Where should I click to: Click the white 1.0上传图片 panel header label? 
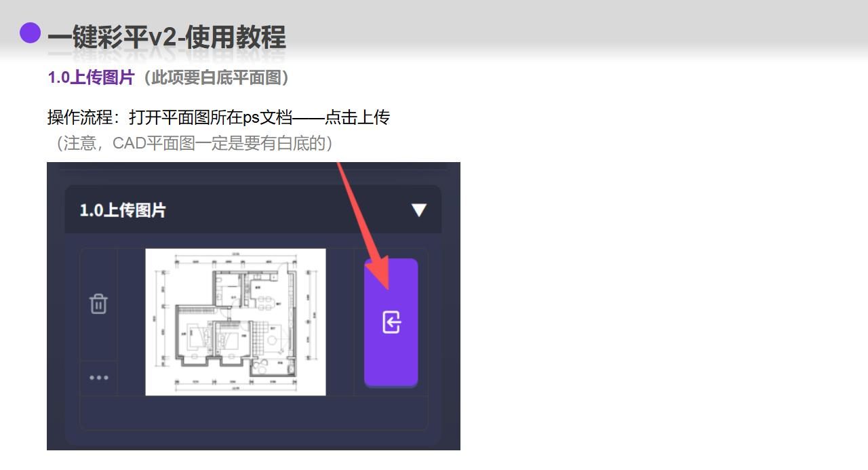coord(123,210)
